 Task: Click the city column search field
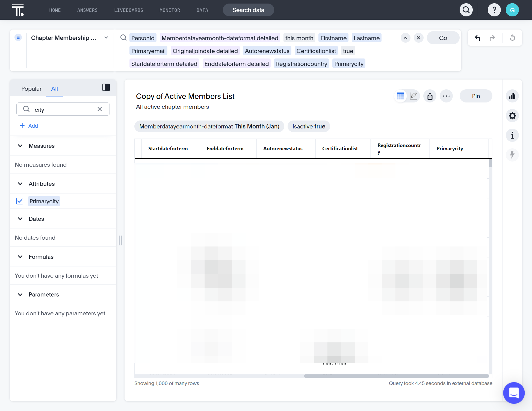(63, 109)
